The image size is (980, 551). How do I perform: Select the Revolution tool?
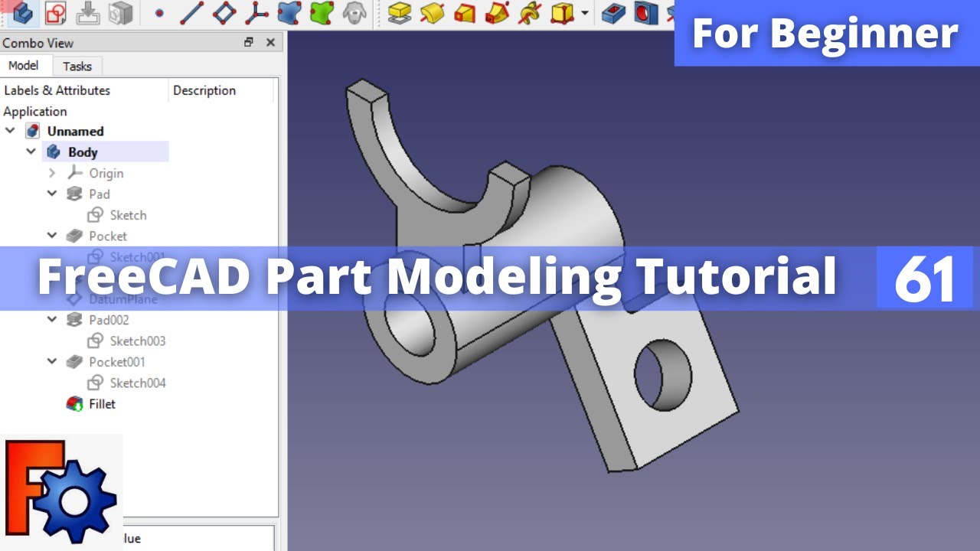433,13
